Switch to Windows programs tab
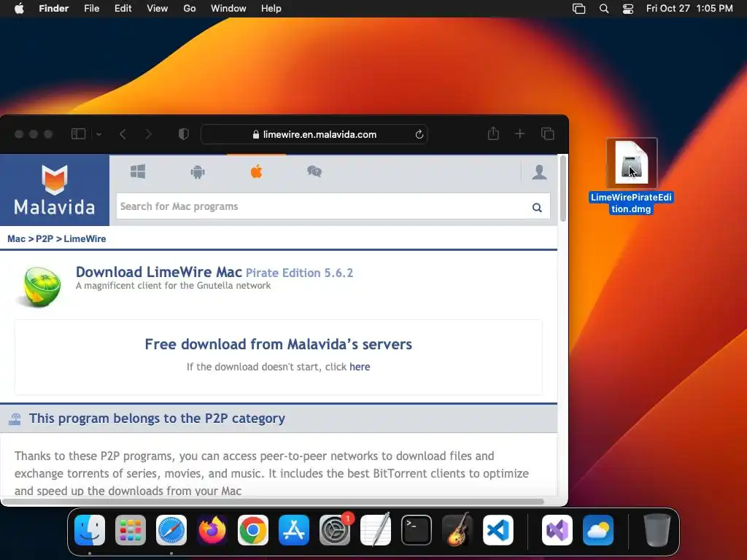The width and height of the screenshot is (747, 560). pyautogui.click(x=138, y=171)
